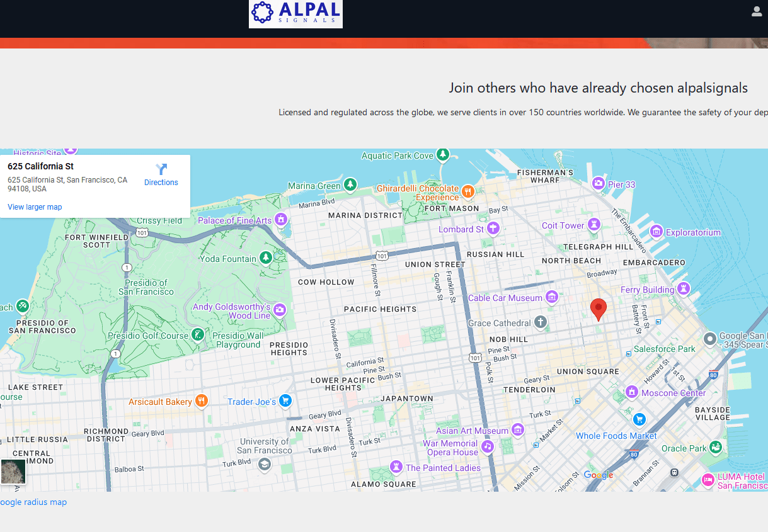
Task: Select the Marina Green park marker
Action: pos(350,186)
